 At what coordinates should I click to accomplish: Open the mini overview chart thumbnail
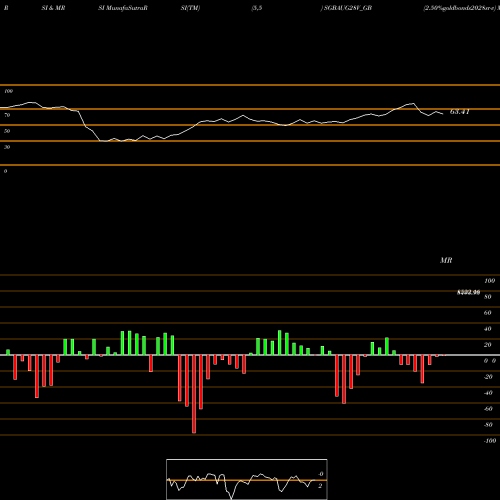coord(247,479)
